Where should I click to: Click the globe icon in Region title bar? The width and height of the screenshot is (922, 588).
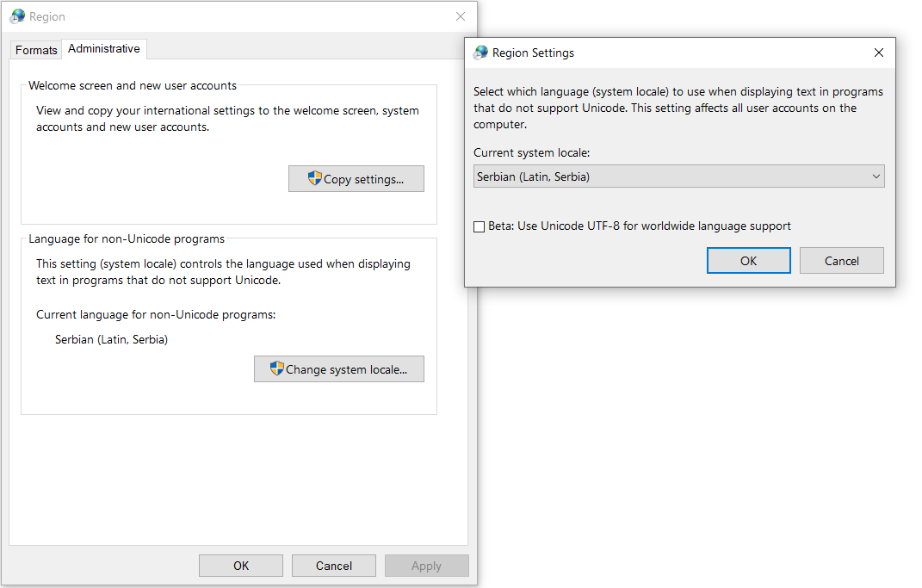18,16
